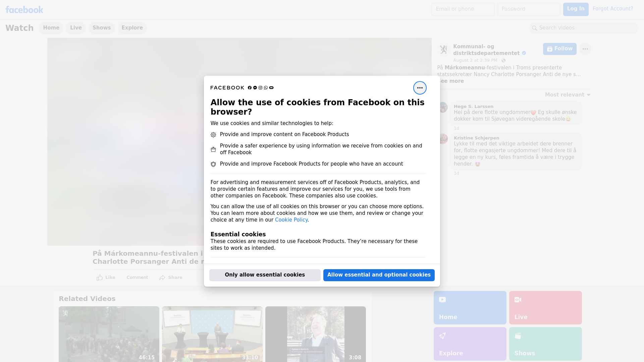The width and height of the screenshot is (644, 362).
Task: Click the Watch heading
Action: pyautogui.click(x=19, y=28)
